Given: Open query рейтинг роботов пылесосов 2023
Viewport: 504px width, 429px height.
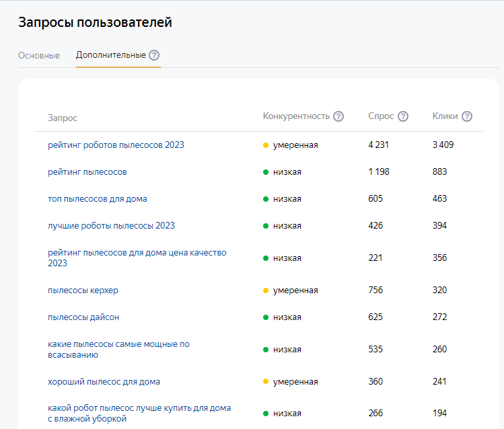Looking at the screenshot, I should point(116,145).
